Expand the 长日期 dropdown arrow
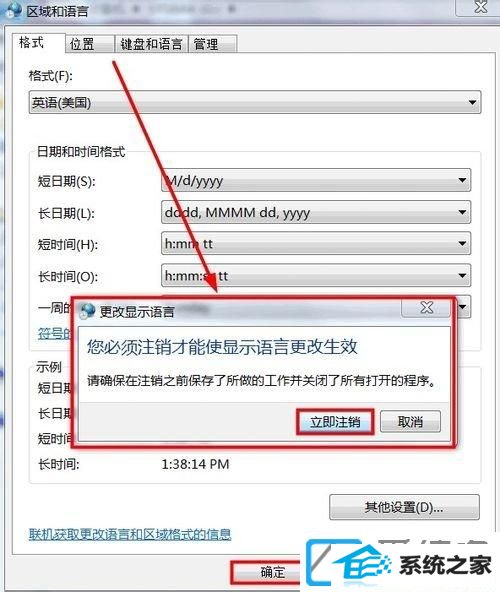500x592 pixels. pyautogui.click(x=462, y=212)
